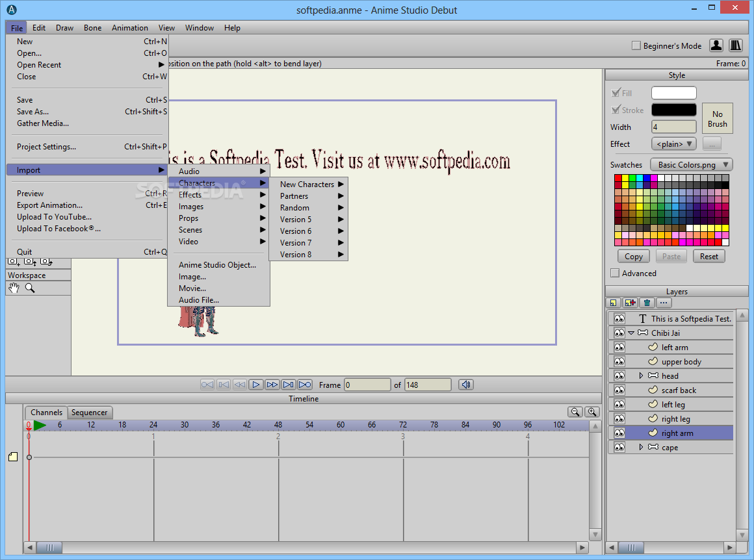Image resolution: width=754 pixels, height=560 pixels.
Task: Open the Effect plain dropdown
Action: 673,144
